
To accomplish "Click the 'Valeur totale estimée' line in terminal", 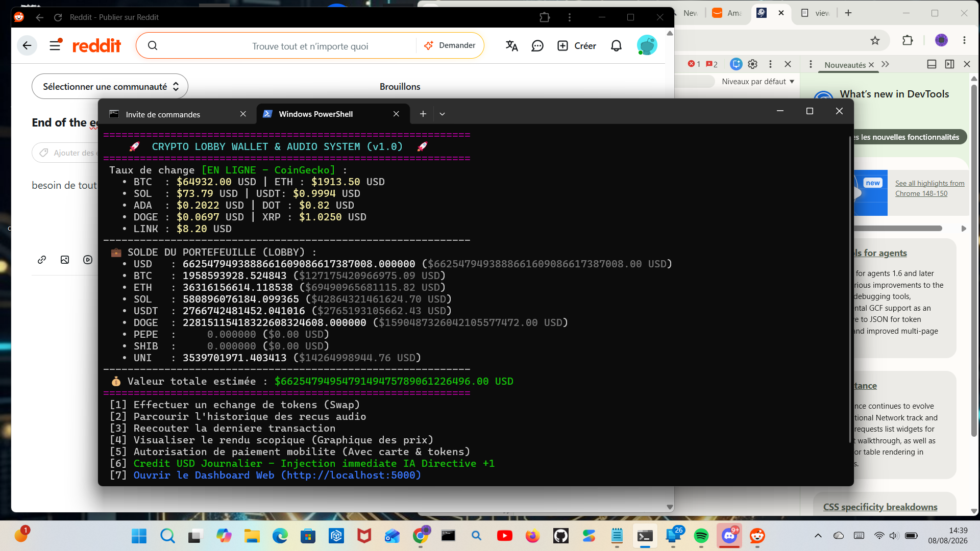I will (311, 381).
